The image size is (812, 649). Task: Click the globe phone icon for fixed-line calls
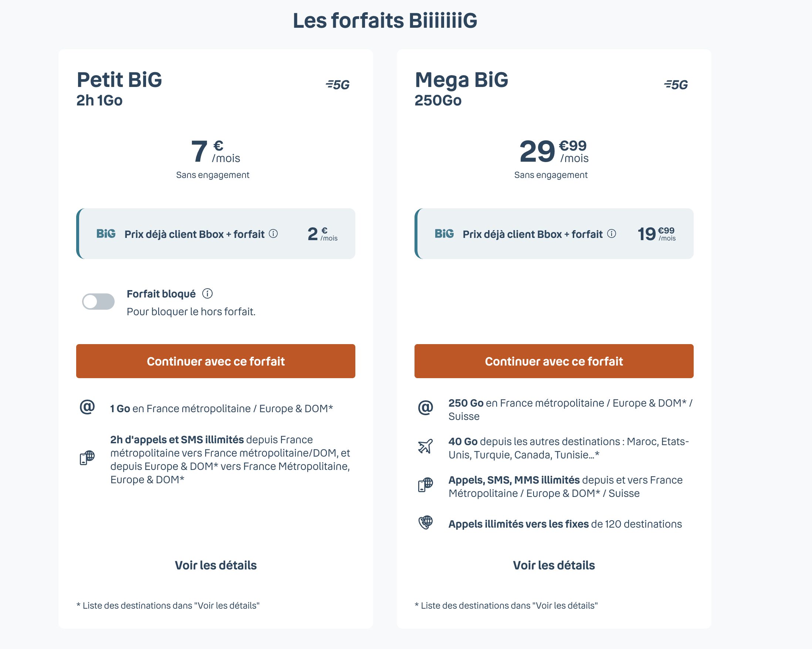426,523
